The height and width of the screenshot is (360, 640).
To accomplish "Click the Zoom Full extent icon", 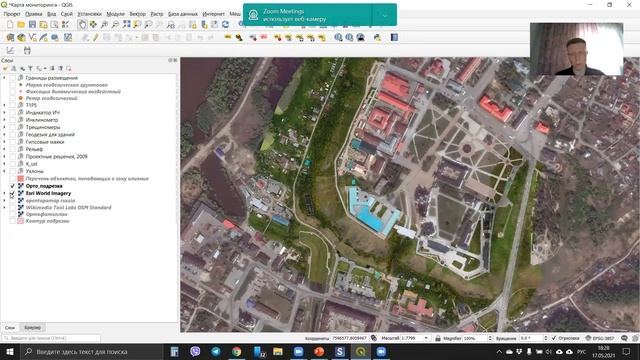I will click(x=127, y=24).
